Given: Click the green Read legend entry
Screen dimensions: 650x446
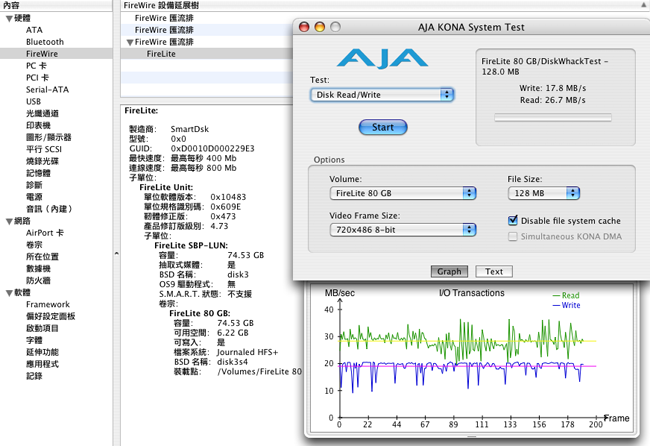Looking at the screenshot, I should tap(566, 295).
